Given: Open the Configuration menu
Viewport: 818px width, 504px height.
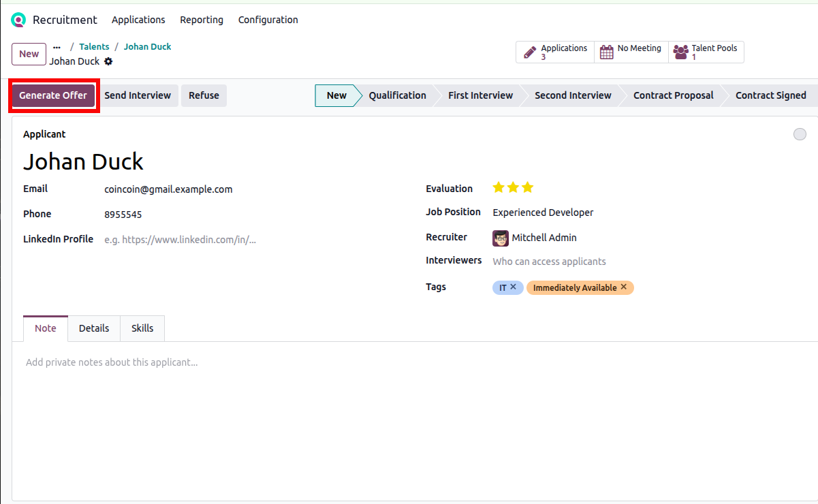Looking at the screenshot, I should coord(268,20).
